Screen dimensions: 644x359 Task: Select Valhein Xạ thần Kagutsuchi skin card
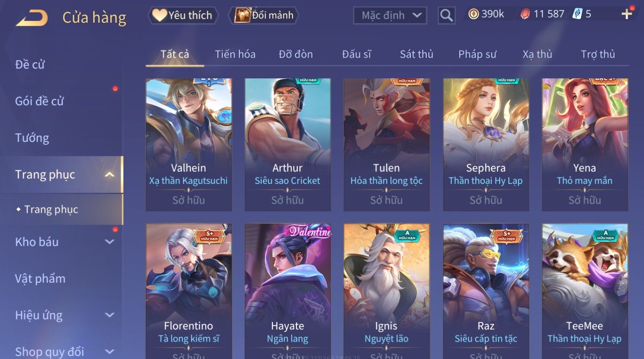tap(189, 144)
